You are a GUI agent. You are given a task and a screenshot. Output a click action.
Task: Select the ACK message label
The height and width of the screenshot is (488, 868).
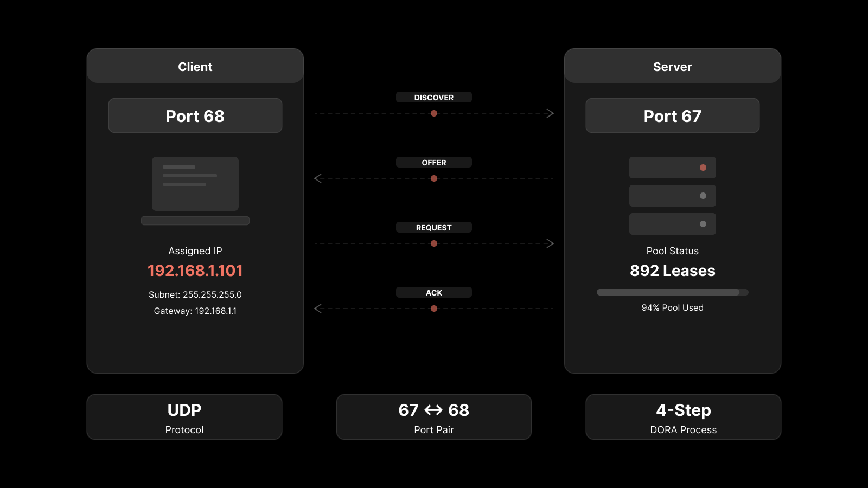434,293
